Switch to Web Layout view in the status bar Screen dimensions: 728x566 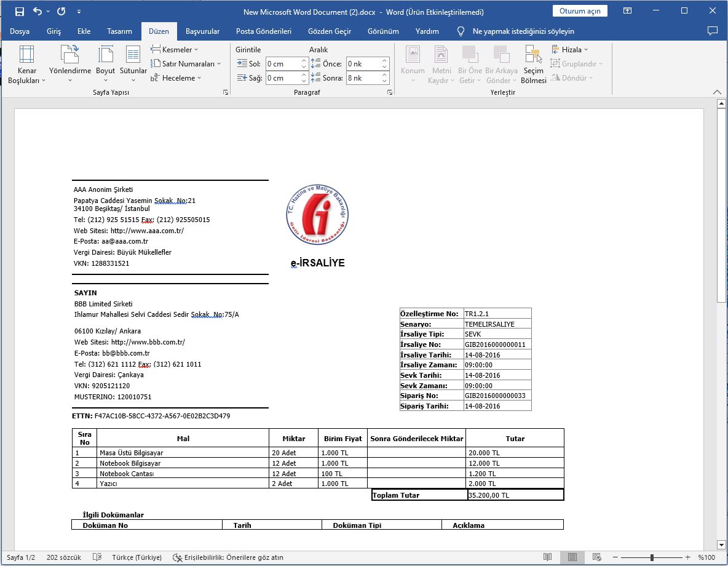tap(597, 557)
